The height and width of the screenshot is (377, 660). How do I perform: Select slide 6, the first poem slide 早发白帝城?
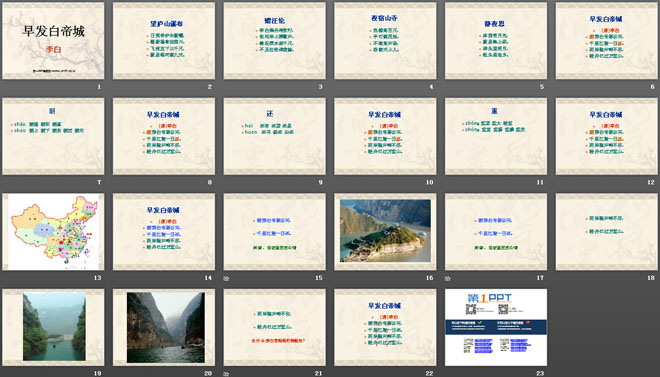pos(607,40)
